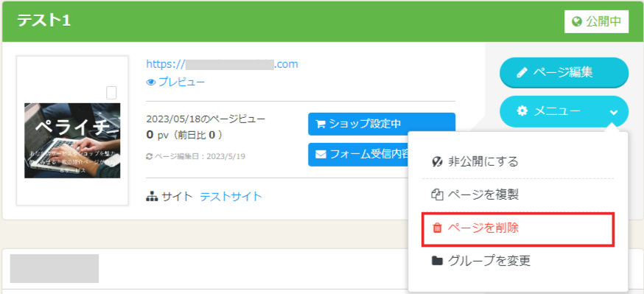The width and height of the screenshot is (644, 294).
Task: Choose グループを変更 in the menu
Action: [x=518, y=260]
